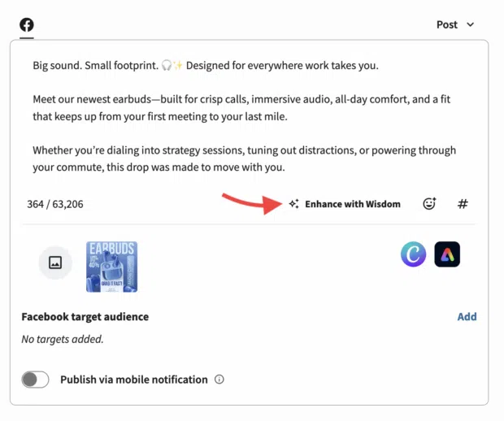This screenshot has width=504, height=421.
Task: Click into the post caption text area
Action: pyautogui.click(x=245, y=116)
